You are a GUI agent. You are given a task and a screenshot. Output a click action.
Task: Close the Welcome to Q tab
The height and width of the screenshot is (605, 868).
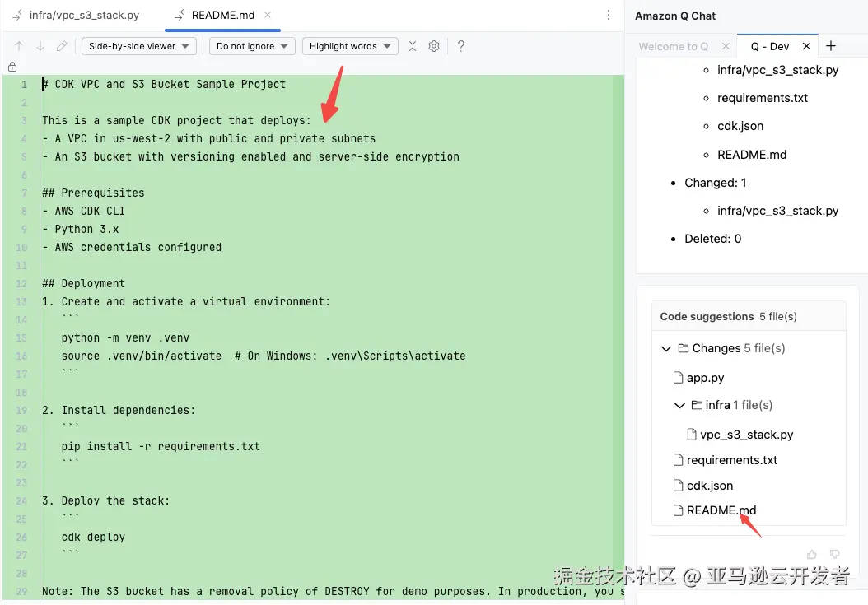pyautogui.click(x=726, y=46)
